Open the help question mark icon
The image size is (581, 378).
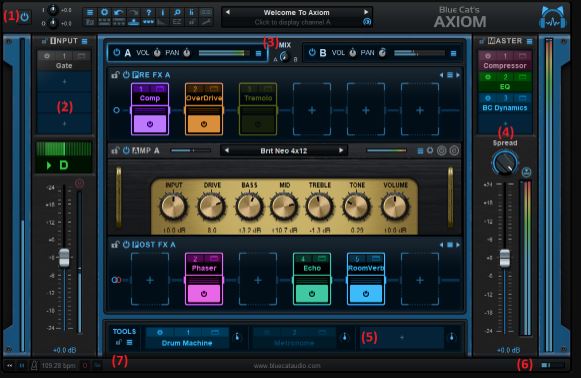148,12
